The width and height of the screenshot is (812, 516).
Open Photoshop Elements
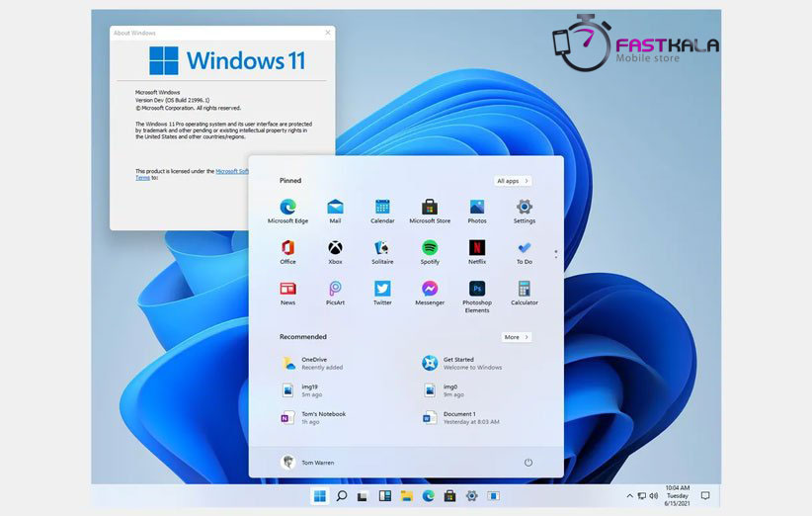coord(477,297)
